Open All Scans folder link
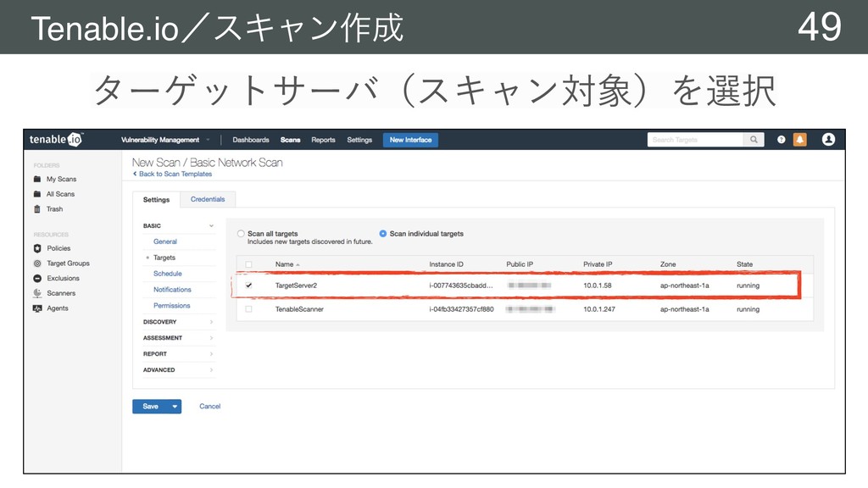This screenshot has height=488, width=868. point(60,194)
